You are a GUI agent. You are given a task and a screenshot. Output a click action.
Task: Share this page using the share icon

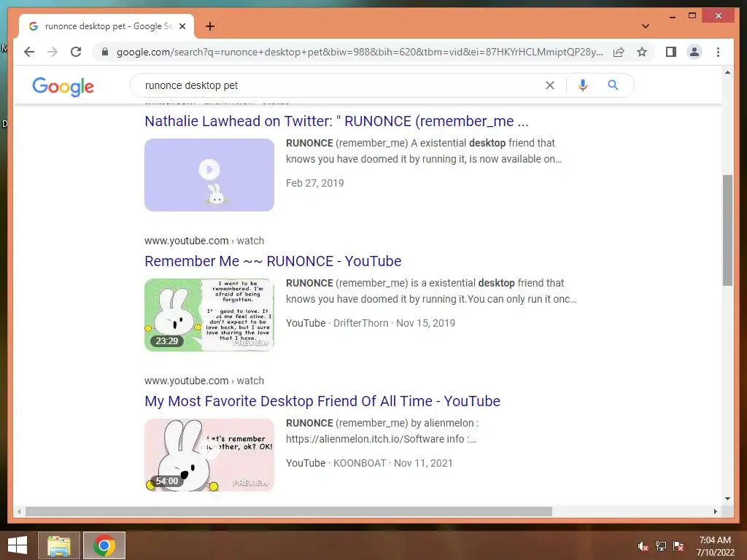(x=619, y=52)
